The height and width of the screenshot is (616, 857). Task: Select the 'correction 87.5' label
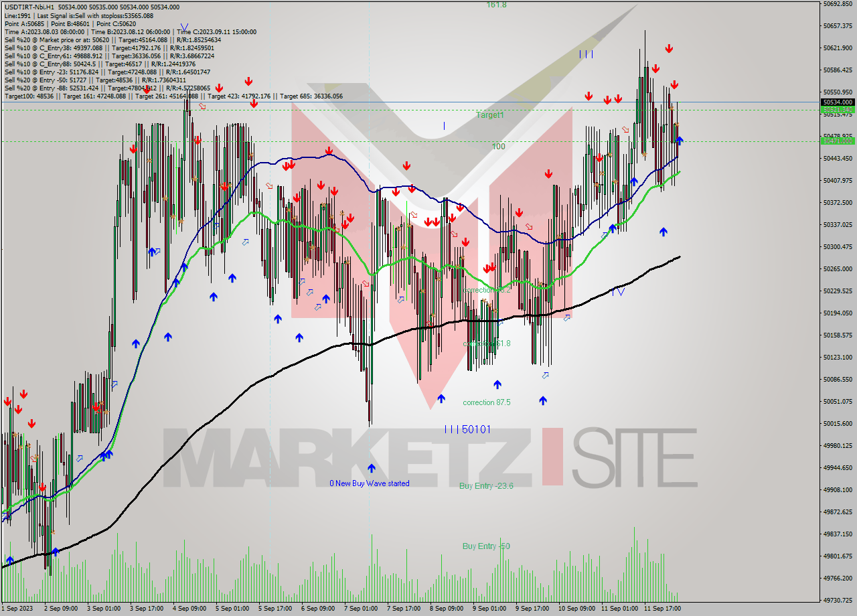pos(487,402)
